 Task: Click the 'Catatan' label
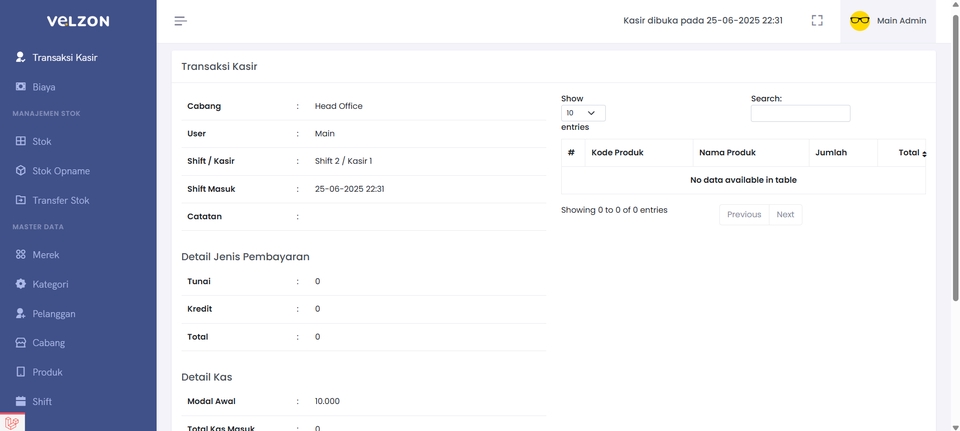coord(204,217)
